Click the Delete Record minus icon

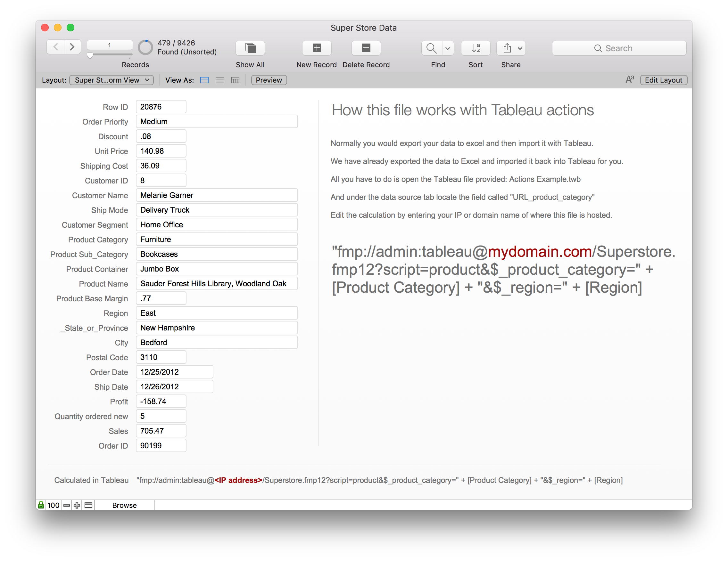[x=366, y=48]
